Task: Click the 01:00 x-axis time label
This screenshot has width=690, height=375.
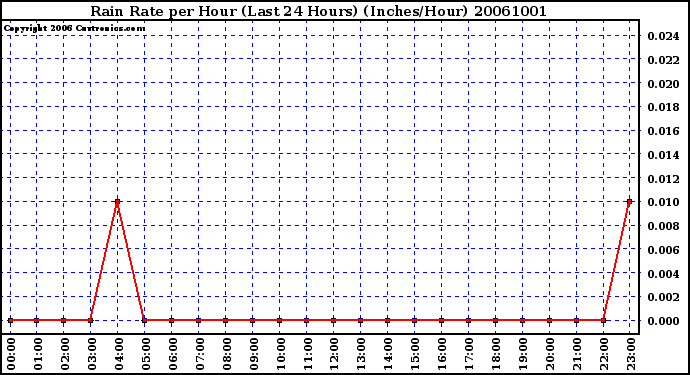Action: click(x=38, y=354)
